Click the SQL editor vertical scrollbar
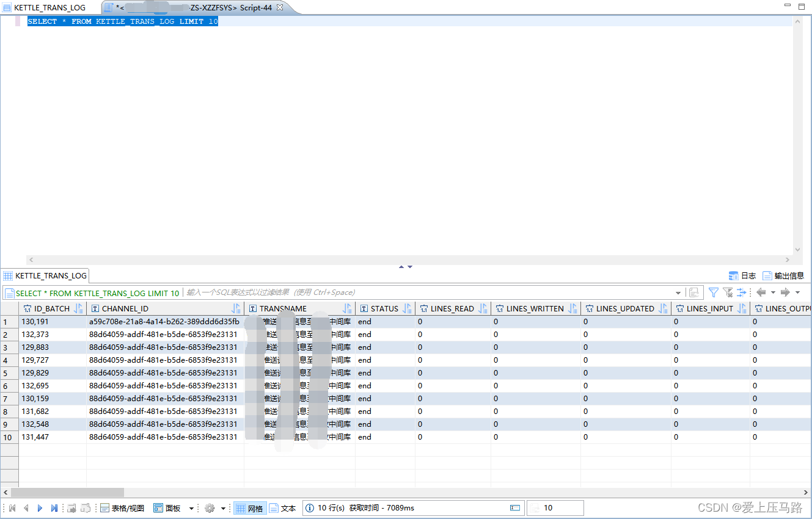This screenshot has width=812, height=519. click(797, 134)
